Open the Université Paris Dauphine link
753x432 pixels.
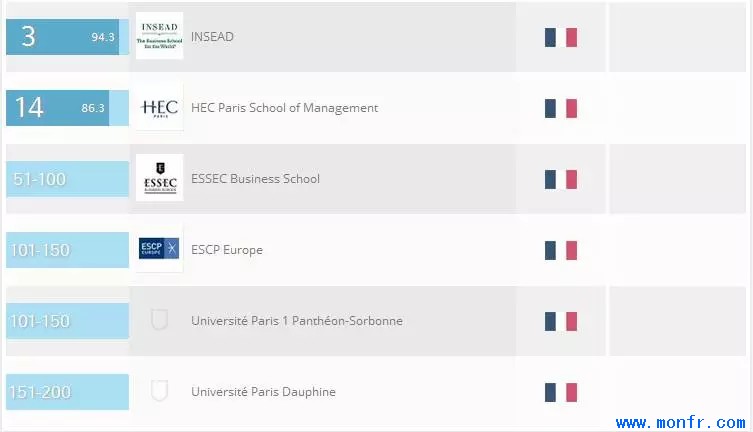pyautogui.click(x=263, y=392)
